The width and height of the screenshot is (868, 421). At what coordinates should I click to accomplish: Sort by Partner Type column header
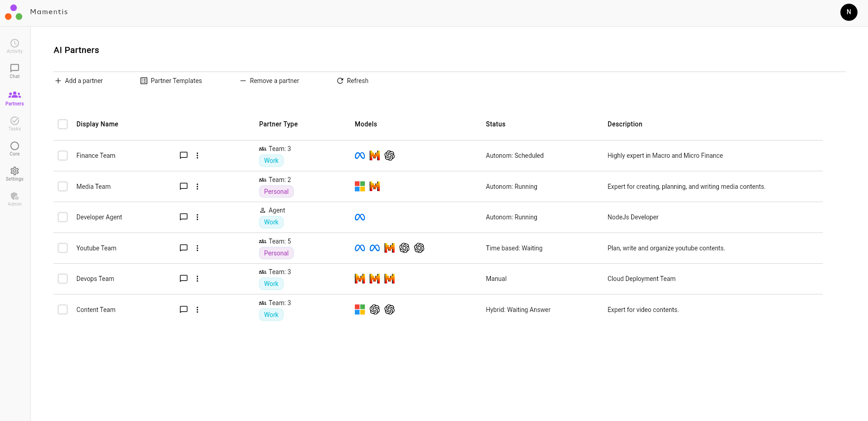tap(278, 124)
